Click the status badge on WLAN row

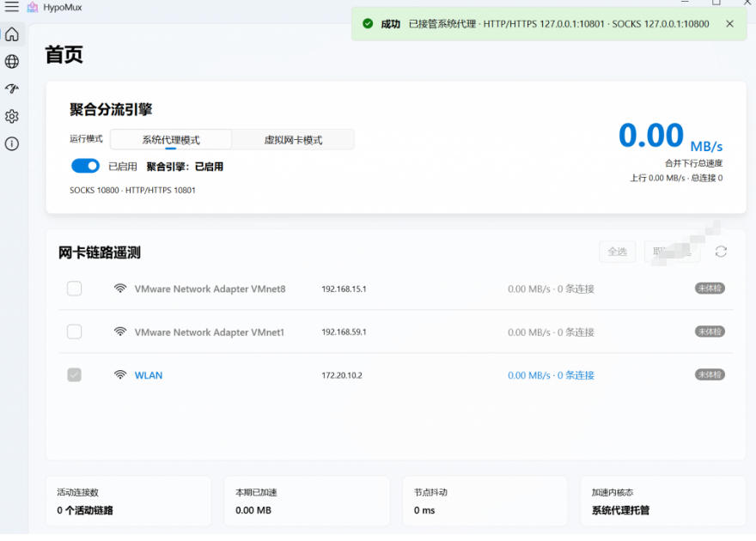(710, 374)
